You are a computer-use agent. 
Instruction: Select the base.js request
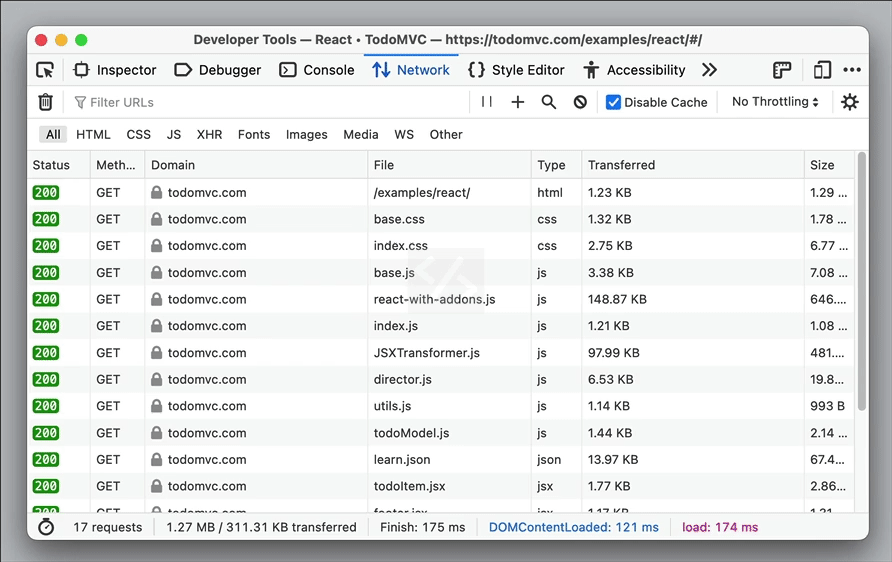click(441, 272)
